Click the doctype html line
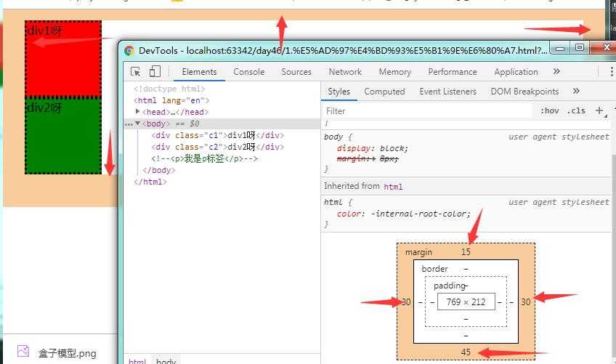Image resolution: width=616 pixels, height=364 pixels. pos(169,89)
